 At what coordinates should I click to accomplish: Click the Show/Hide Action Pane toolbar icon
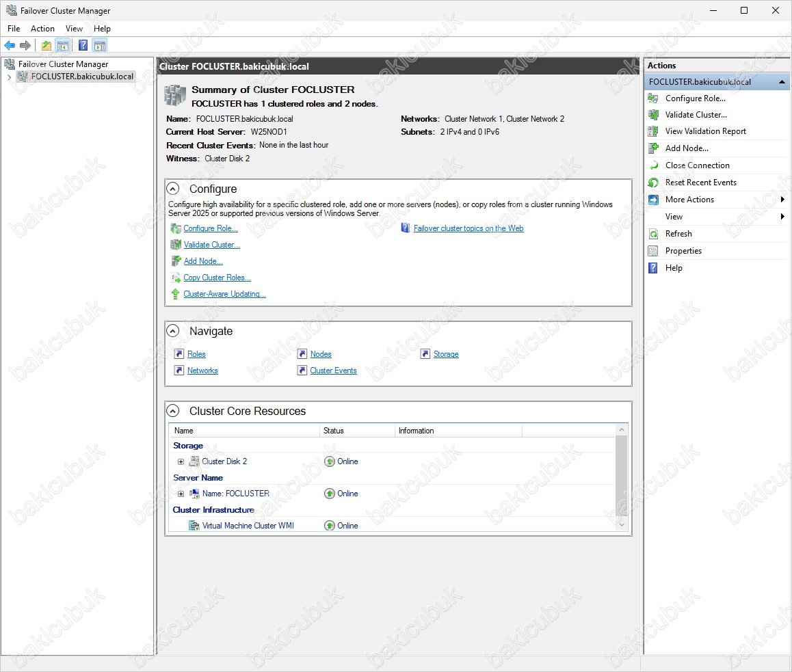click(100, 45)
